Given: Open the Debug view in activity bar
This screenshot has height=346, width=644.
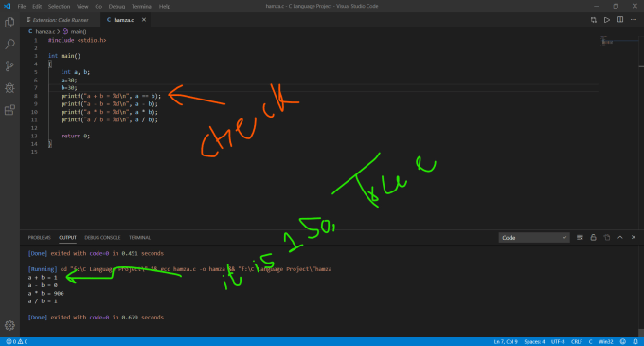Looking at the screenshot, I should 9,87.
